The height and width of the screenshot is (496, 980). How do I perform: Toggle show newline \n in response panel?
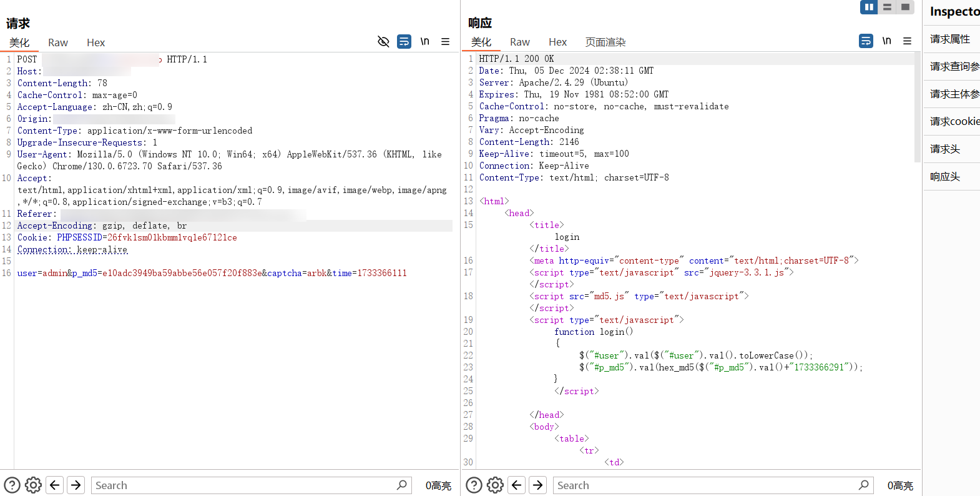(x=887, y=41)
